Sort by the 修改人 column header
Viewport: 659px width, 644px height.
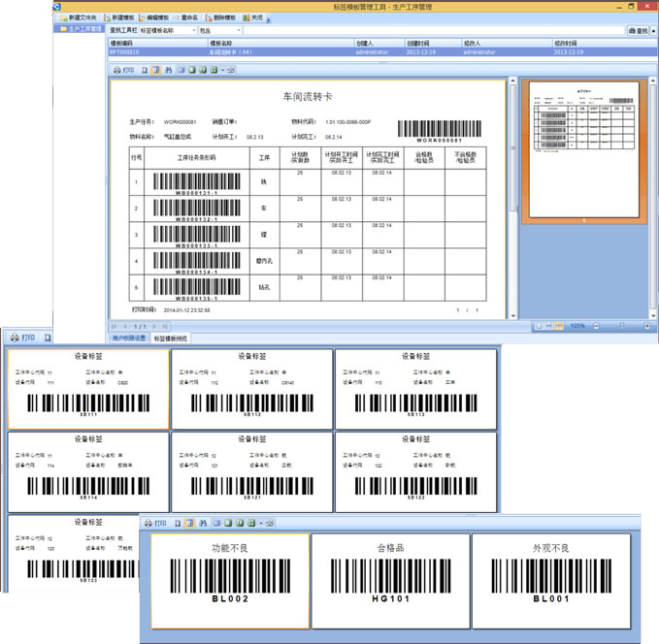[x=508, y=44]
